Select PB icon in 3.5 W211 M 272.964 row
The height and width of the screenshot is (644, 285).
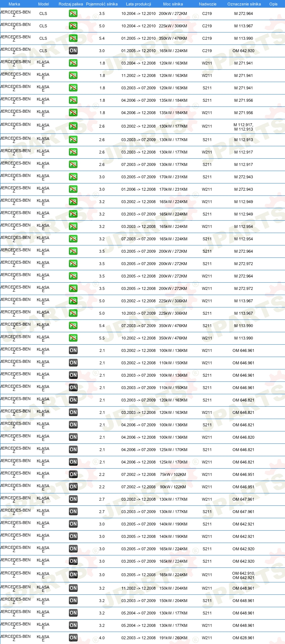(73, 276)
